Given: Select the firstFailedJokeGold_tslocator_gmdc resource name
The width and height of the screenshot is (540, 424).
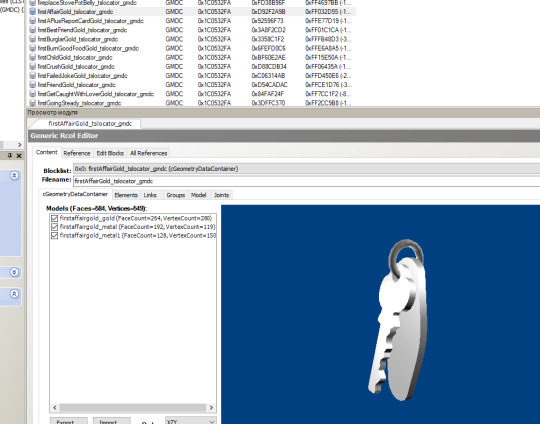Looking at the screenshot, I should (x=83, y=76).
